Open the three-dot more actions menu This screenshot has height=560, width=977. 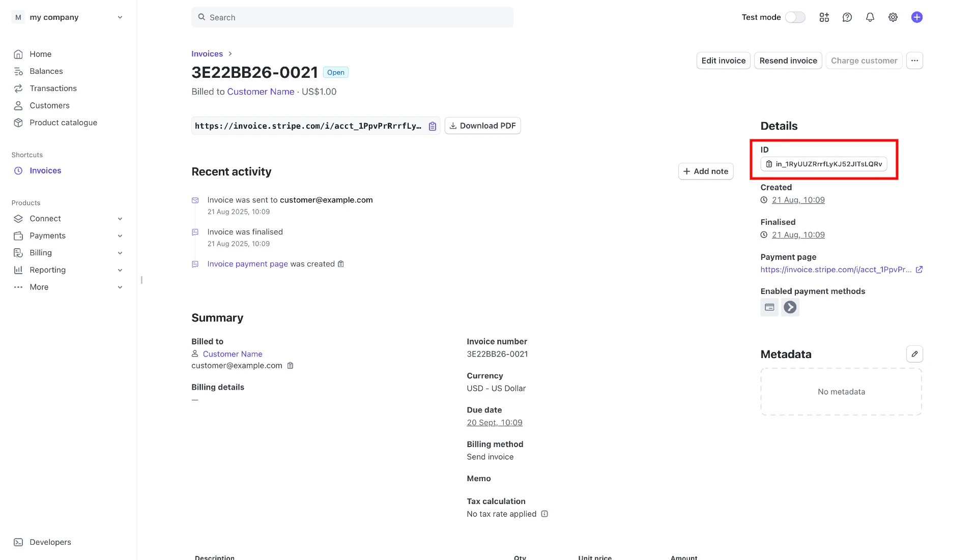click(914, 61)
